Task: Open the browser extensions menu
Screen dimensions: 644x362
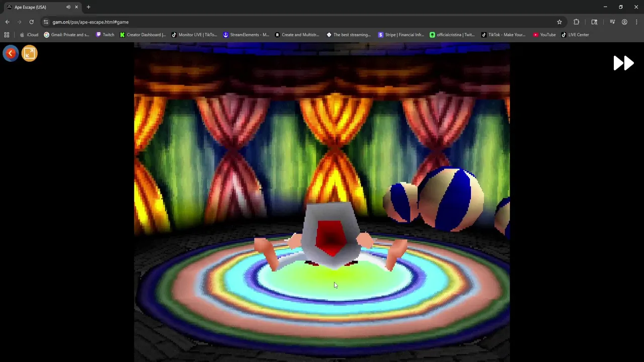Action: (x=576, y=22)
